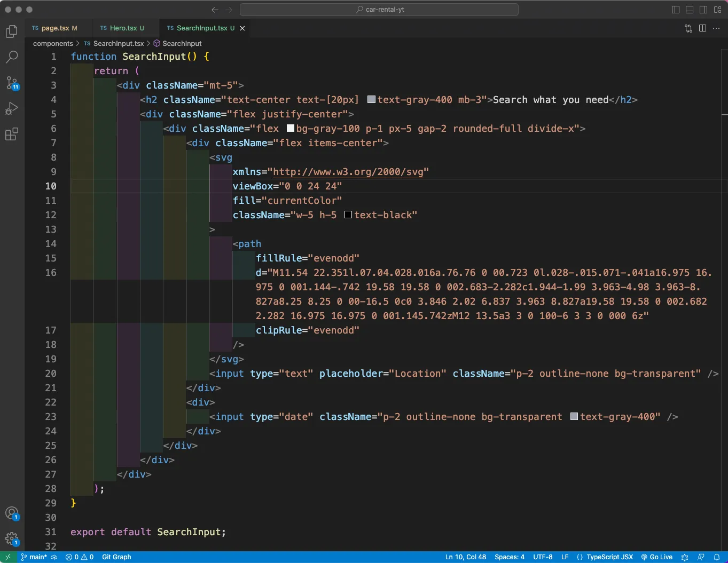Close the SearchInput.tsx tab
728x563 pixels.
[242, 28]
